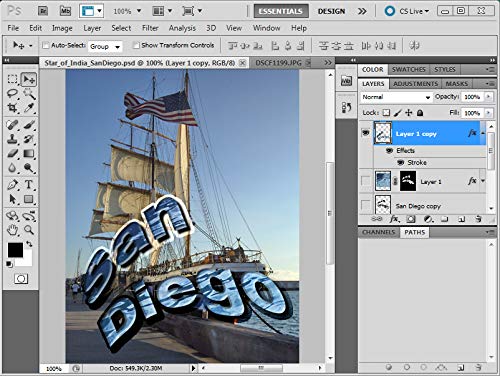Select the Hand tool
This screenshot has height=376, width=500.
[12, 230]
